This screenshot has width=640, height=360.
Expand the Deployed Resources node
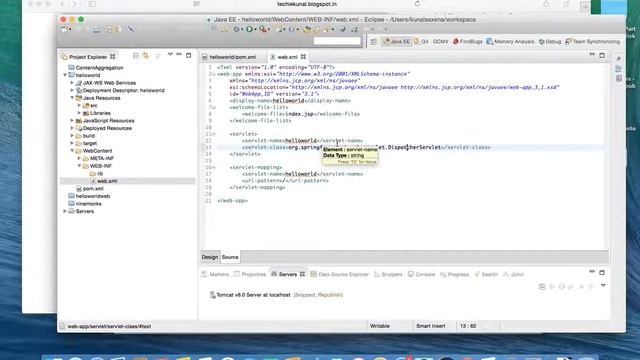click(72, 128)
